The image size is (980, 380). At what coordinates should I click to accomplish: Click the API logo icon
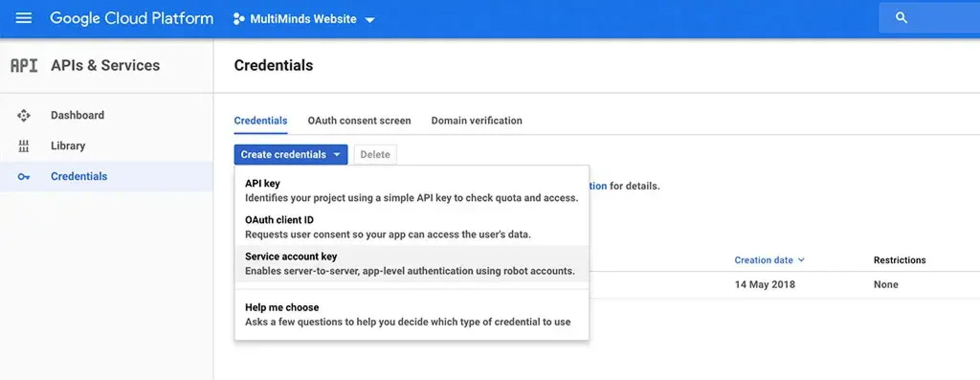(24, 65)
